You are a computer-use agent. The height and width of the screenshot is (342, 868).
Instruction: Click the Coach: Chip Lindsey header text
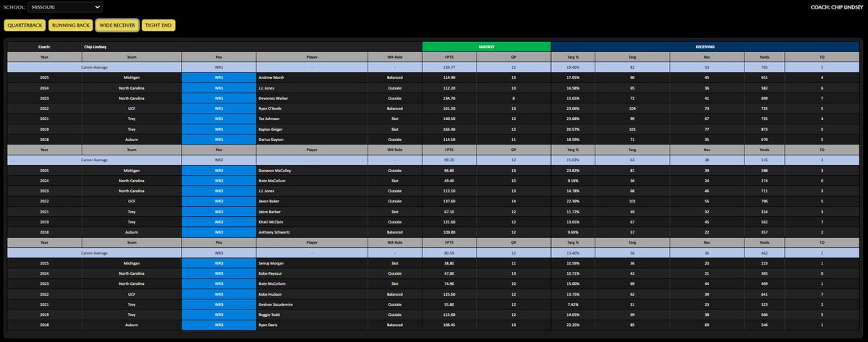coord(835,7)
